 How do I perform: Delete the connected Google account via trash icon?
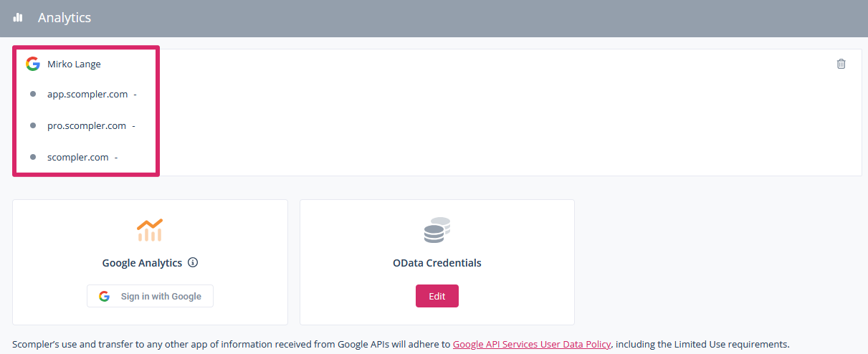click(841, 64)
